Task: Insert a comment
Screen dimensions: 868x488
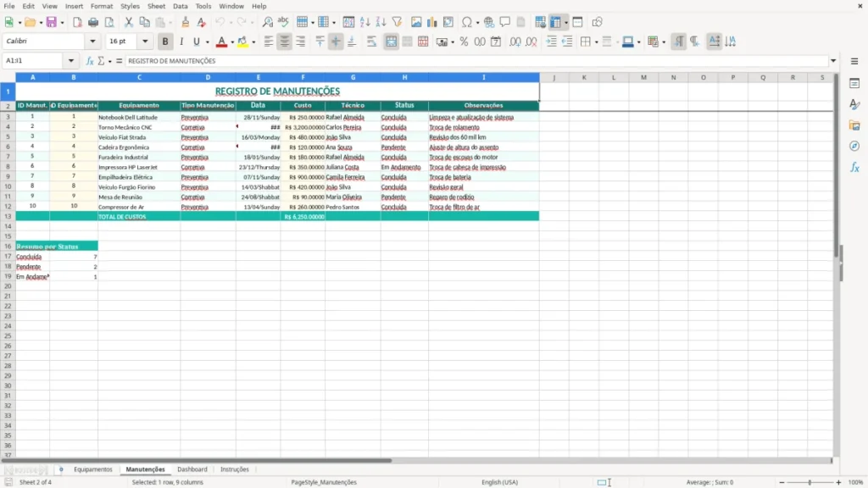Action: point(505,22)
